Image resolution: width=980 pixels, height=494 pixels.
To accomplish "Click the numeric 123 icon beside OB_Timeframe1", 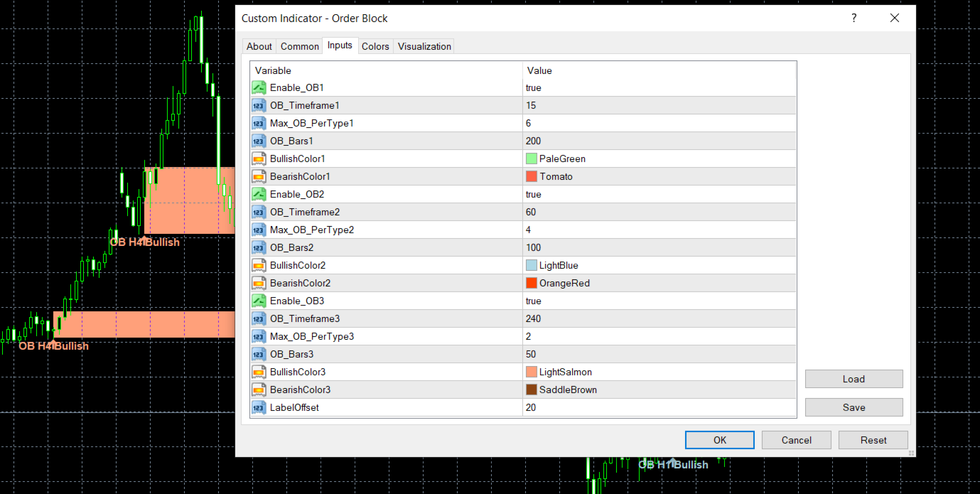I will [259, 105].
